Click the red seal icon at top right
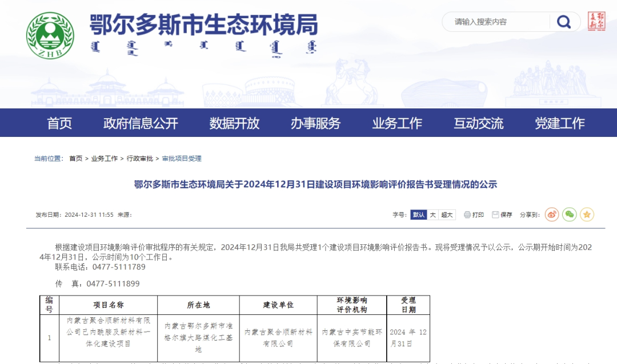The image size is (617, 364). point(596,22)
